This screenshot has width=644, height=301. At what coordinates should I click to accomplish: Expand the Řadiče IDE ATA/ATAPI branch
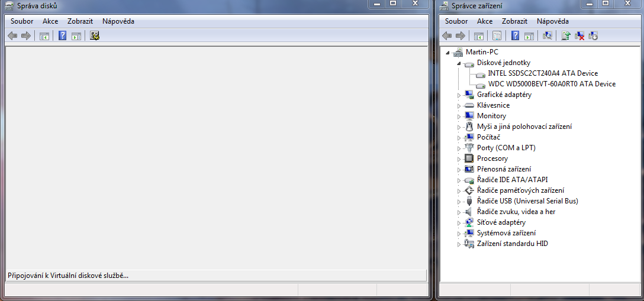459,180
